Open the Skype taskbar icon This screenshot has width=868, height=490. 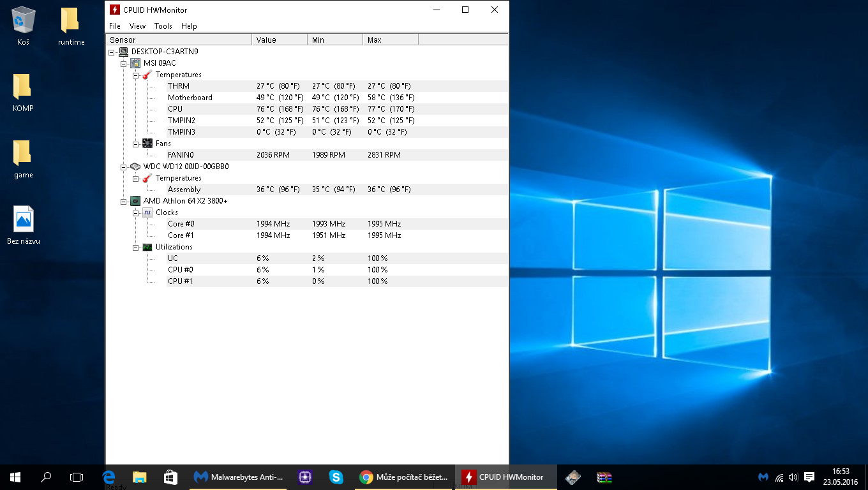(336, 477)
